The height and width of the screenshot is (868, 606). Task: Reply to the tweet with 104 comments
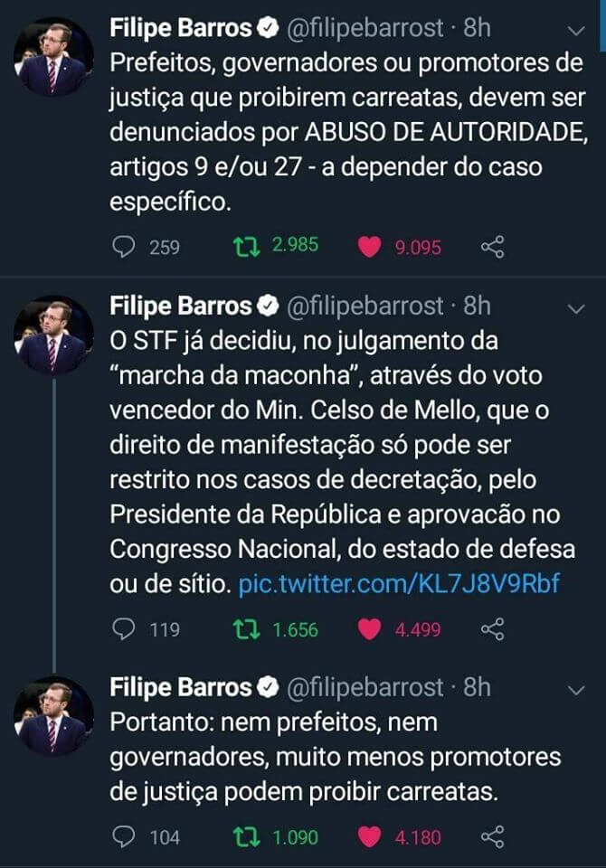coord(124,837)
